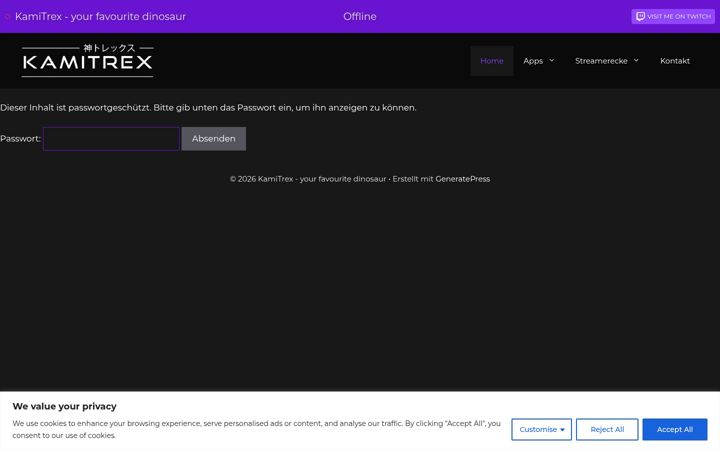Open the Streamerecke menu item
Screen dimensions: 720x450
point(601,61)
